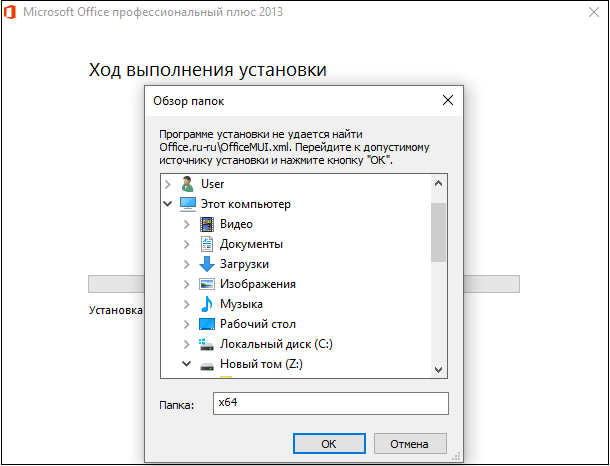Expand the Рабочий стол node
This screenshot has width=610, height=466.
[x=187, y=324]
